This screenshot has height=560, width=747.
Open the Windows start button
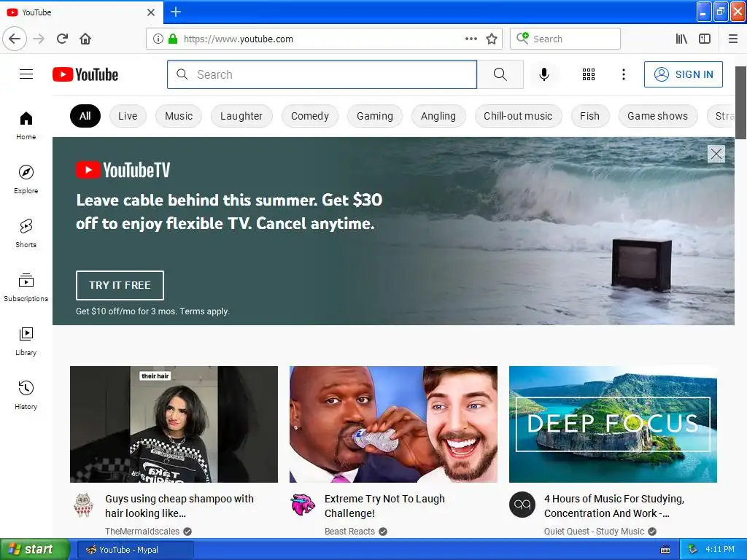(35, 550)
